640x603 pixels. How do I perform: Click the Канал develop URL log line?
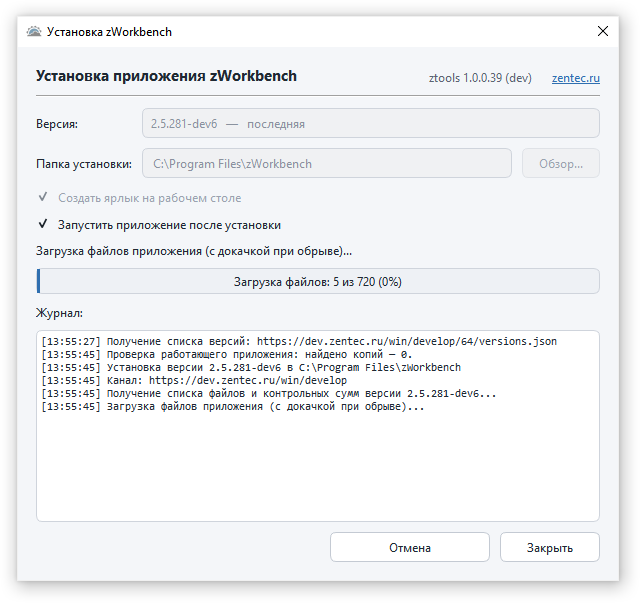(x=194, y=380)
